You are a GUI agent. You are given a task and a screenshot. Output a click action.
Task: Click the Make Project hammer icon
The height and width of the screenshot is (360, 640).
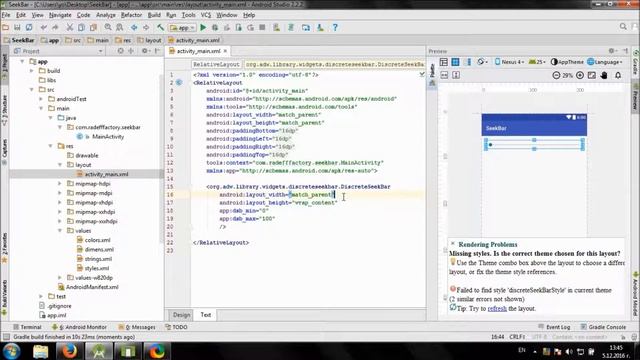pyautogui.click(x=160, y=27)
